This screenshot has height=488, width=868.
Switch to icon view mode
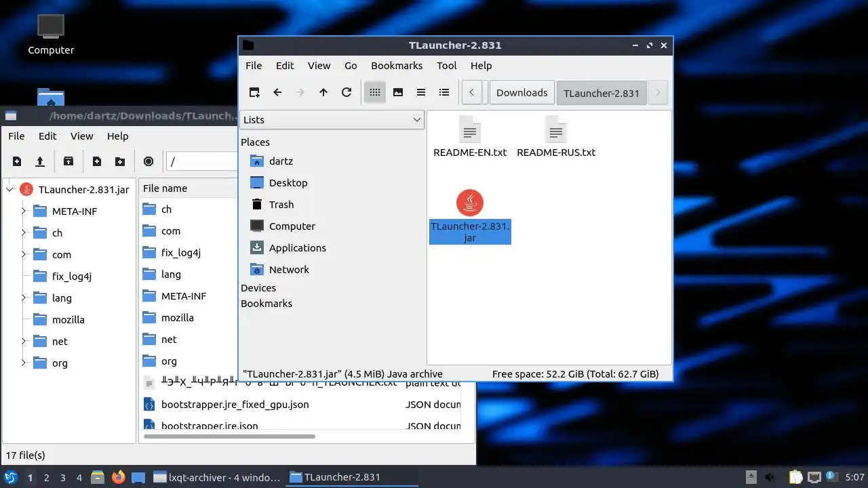click(x=375, y=92)
